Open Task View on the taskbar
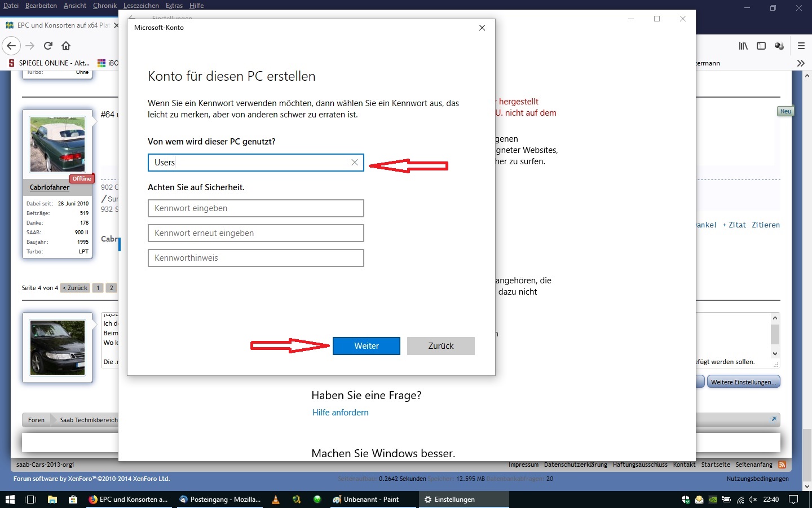This screenshot has width=812, height=508. pyautogui.click(x=30, y=500)
